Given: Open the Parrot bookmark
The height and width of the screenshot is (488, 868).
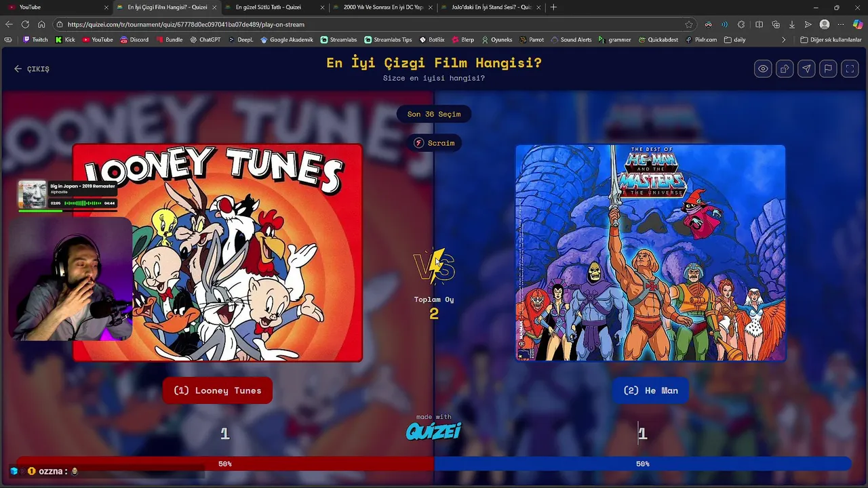Looking at the screenshot, I should pos(532,40).
